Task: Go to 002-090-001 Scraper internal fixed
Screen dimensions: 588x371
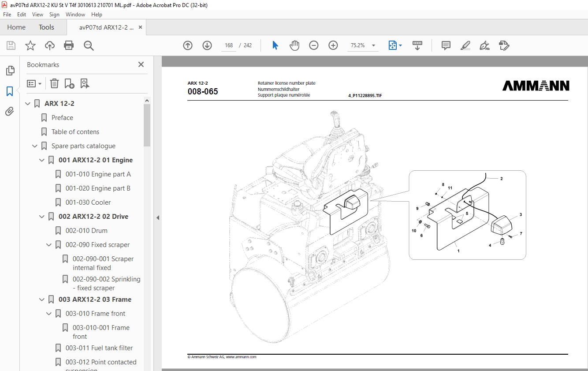Action: pyautogui.click(x=103, y=263)
